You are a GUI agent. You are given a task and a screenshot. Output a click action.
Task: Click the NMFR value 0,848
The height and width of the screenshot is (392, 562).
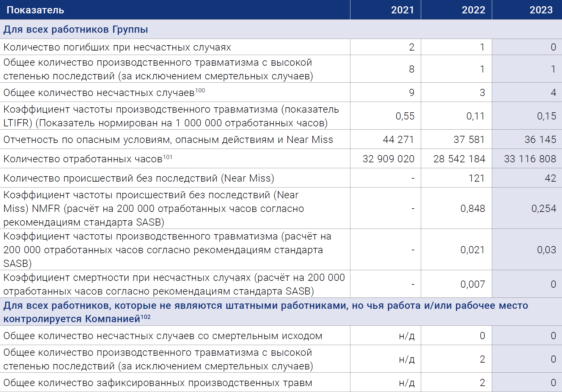pos(473,208)
